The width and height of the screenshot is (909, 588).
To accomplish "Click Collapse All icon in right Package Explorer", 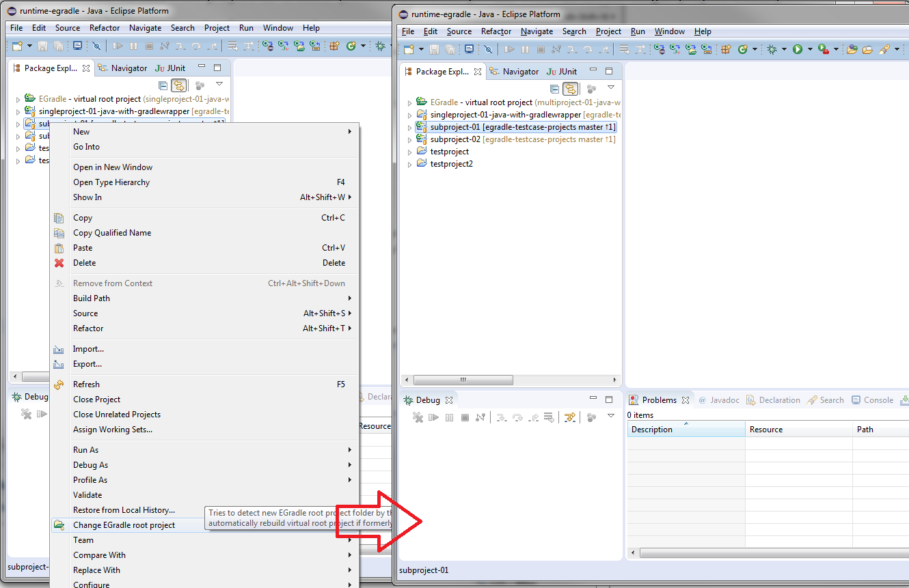I will coord(554,89).
